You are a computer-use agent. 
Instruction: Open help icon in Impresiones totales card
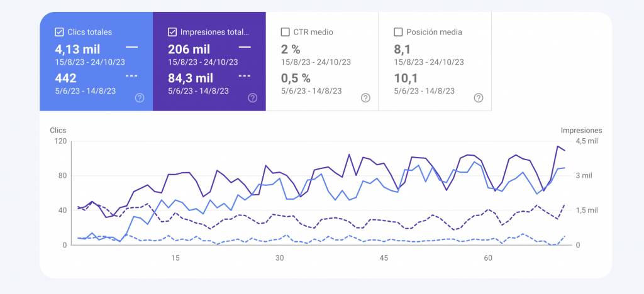tap(253, 97)
